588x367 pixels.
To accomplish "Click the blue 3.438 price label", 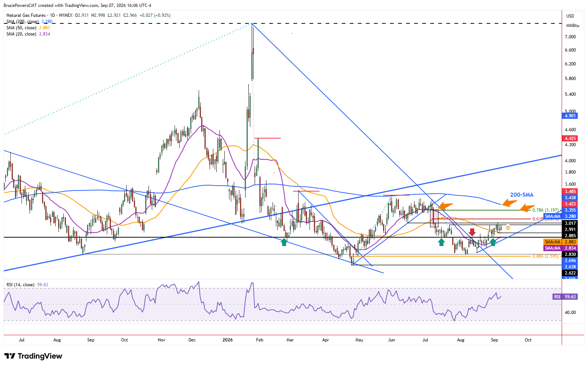I will click(570, 198).
